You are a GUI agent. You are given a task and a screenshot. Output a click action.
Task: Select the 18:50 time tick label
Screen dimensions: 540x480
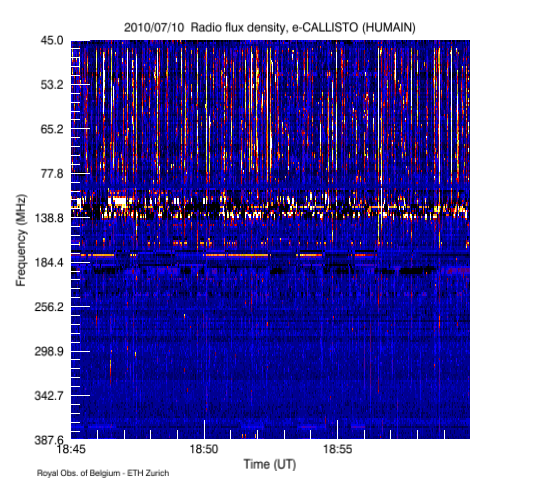click(204, 449)
